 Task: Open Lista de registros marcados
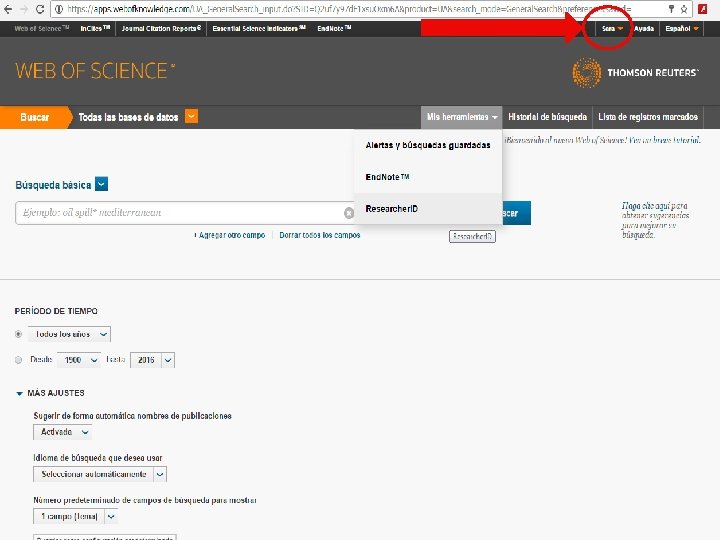pyautogui.click(x=648, y=117)
